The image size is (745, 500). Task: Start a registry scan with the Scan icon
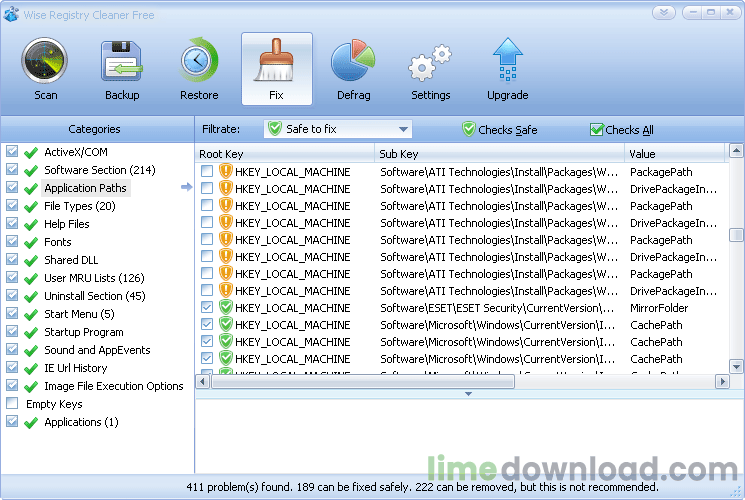click(x=45, y=61)
